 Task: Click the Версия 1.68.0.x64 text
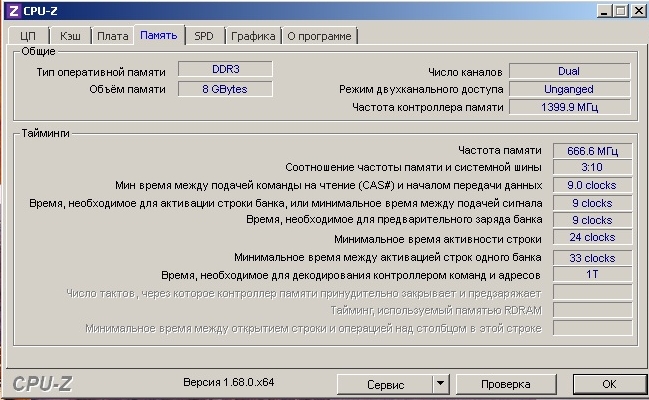pyautogui.click(x=228, y=382)
